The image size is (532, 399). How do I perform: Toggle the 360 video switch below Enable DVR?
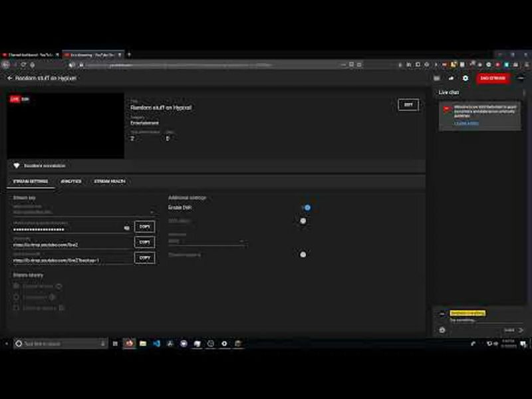pyautogui.click(x=303, y=221)
